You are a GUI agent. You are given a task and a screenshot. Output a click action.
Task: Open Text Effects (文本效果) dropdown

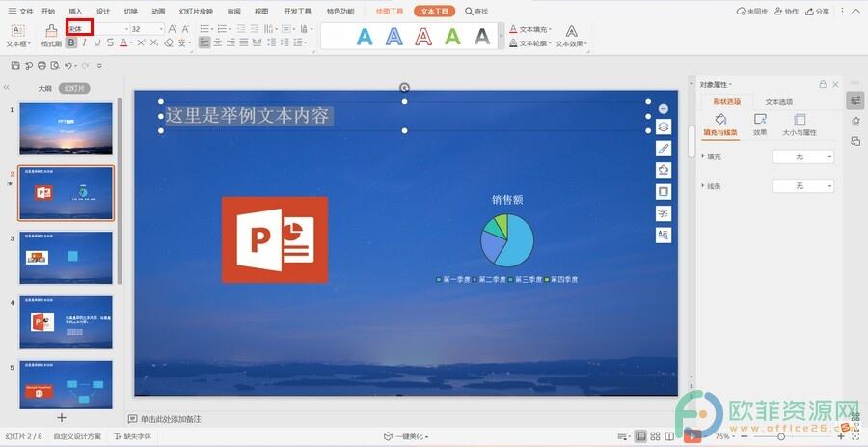tap(571, 43)
